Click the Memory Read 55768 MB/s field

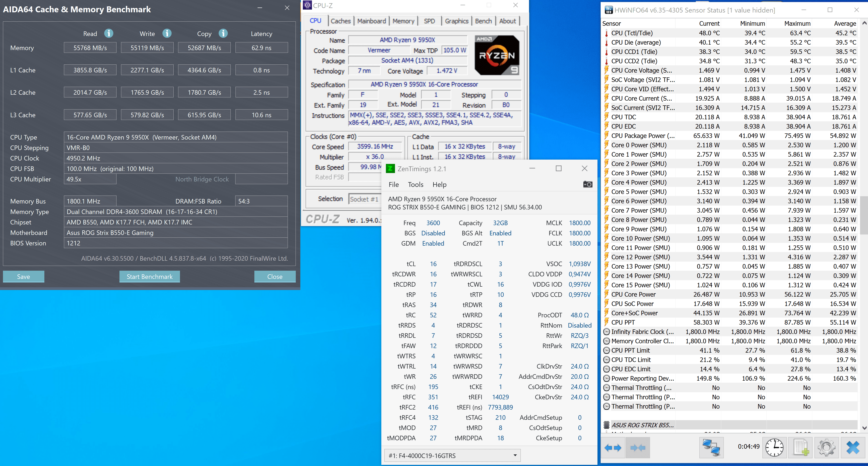click(90, 48)
